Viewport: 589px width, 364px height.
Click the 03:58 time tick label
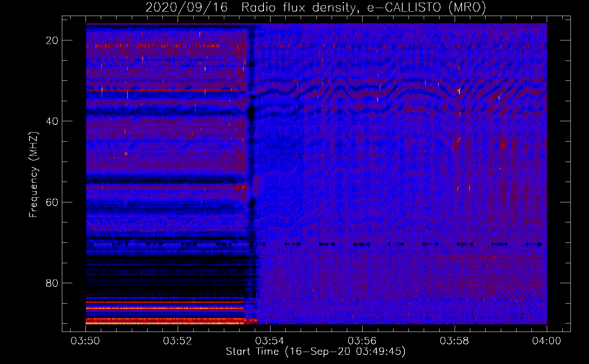454,341
